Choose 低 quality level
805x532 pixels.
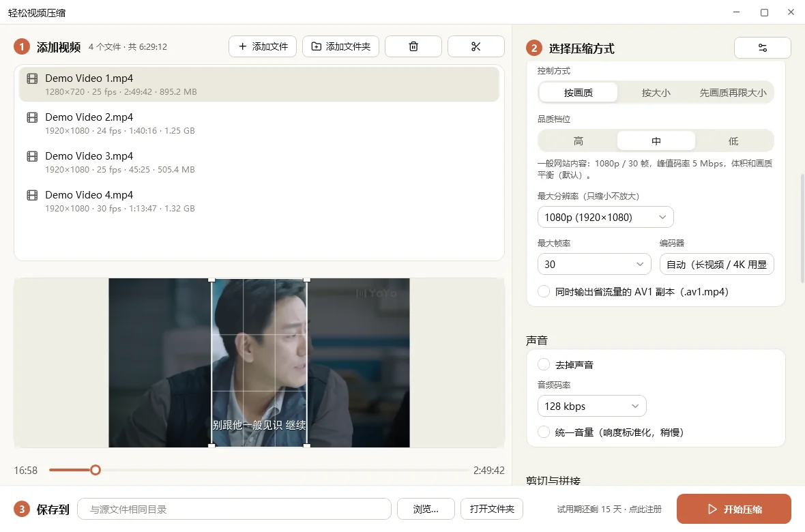click(733, 141)
